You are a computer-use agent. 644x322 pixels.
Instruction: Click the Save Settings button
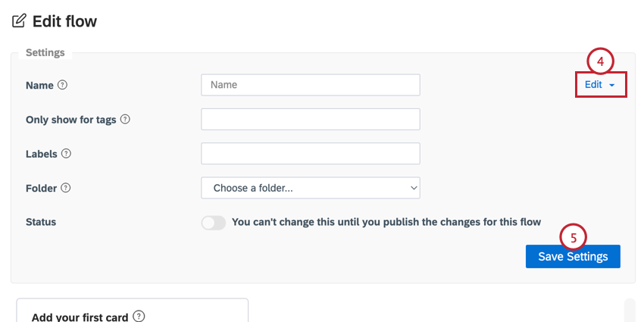(573, 257)
